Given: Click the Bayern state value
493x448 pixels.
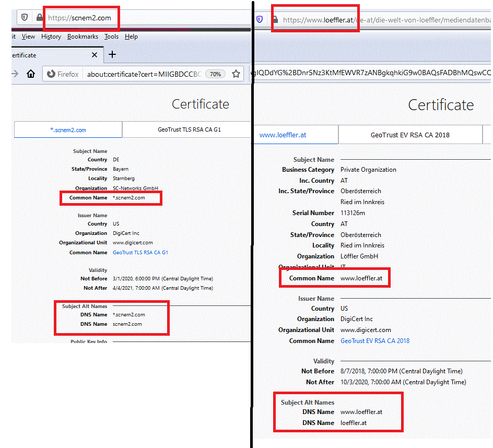Looking at the screenshot, I should 121,169.
